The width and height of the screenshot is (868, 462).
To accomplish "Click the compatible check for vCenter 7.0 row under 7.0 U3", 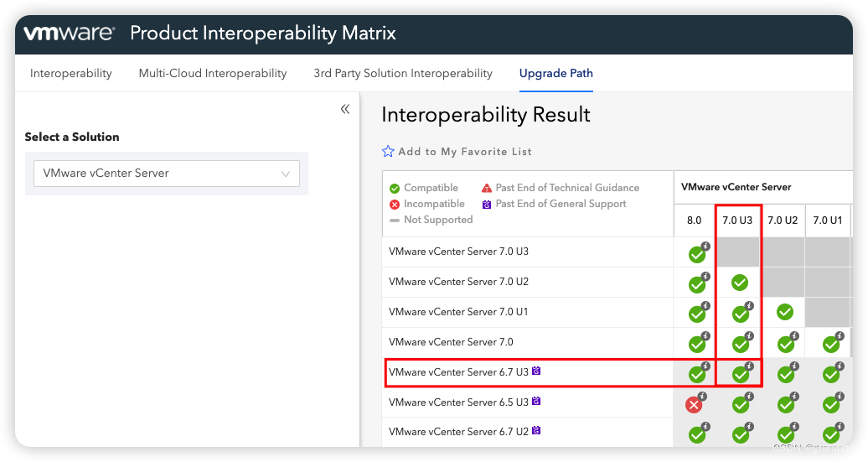I will tap(740, 344).
